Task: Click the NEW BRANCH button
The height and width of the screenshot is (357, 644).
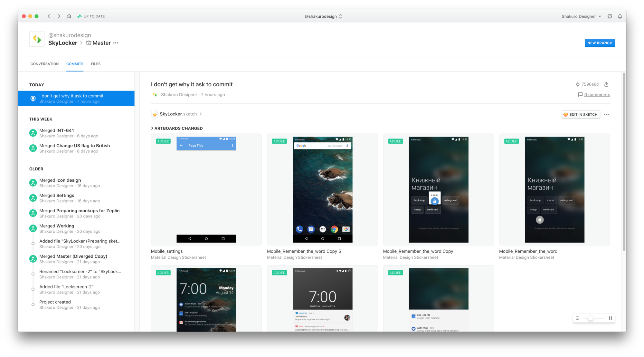Action: click(x=600, y=43)
